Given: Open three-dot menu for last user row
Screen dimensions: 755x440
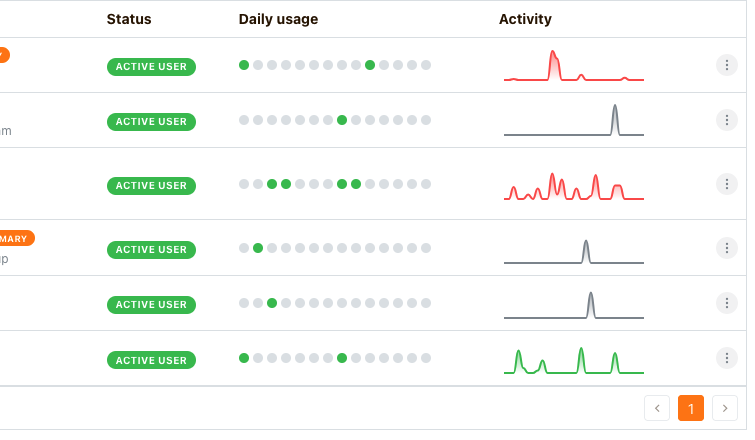Looking at the screenshot, I should [x=727, y=359].
